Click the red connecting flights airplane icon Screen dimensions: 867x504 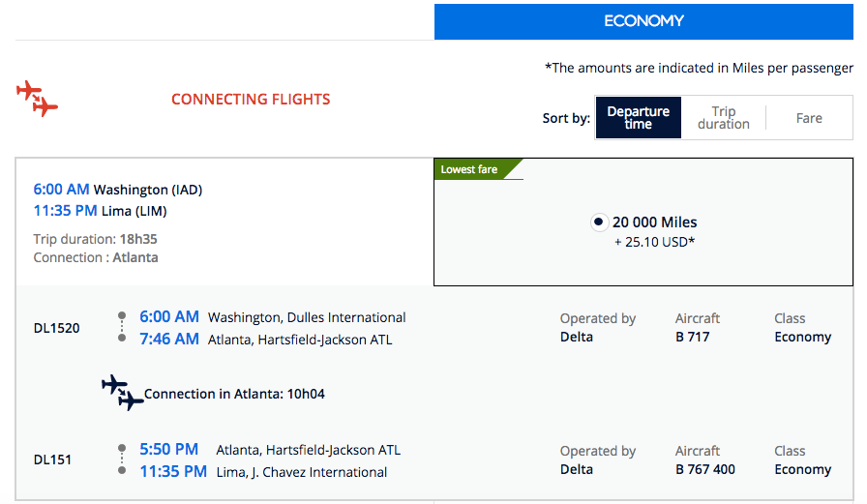click(37, 99)
